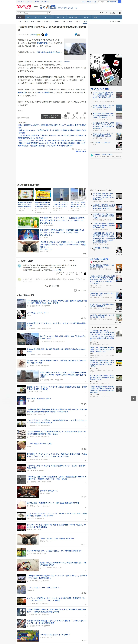Open the トピックス一覧 link

click(115, 21)
